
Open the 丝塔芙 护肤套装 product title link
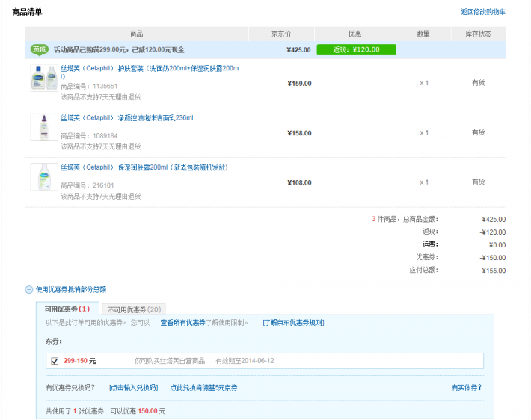(x=150, y=69)
